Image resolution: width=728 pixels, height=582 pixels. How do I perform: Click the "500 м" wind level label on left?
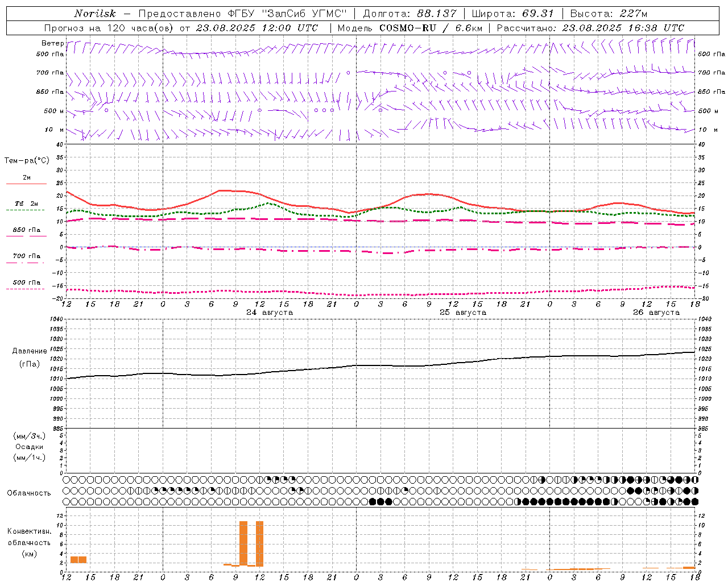click(x=54, y=111)
